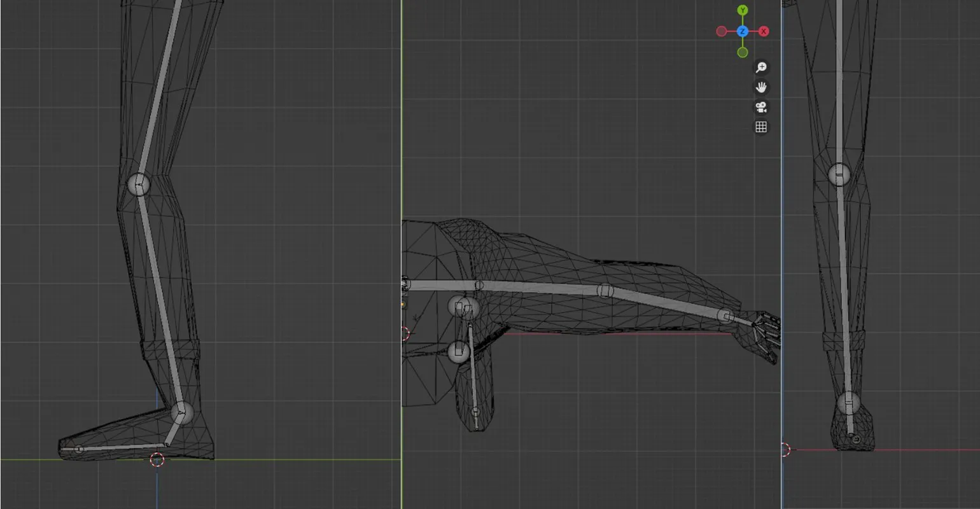Select the toe tip joint in the side view
Screen dimensions: 980x509
pos(79,449)
